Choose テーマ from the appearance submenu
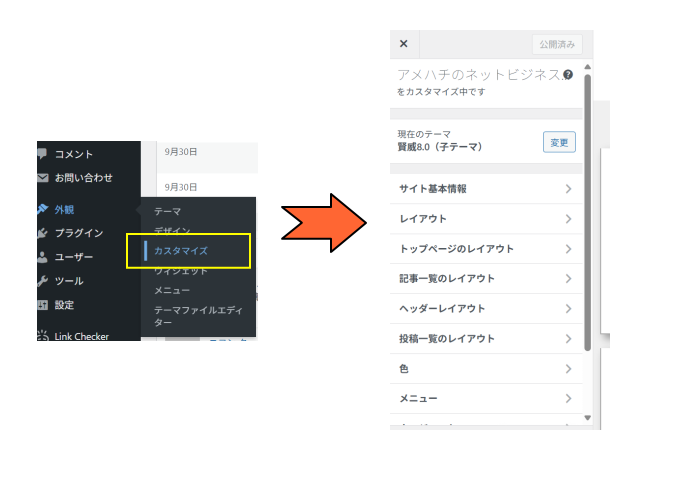 (168, 211)
